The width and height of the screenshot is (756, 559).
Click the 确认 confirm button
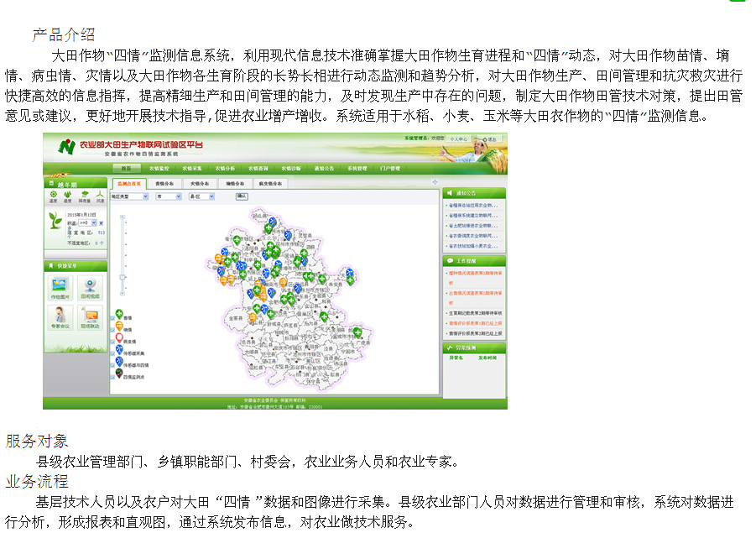point(242,196)
